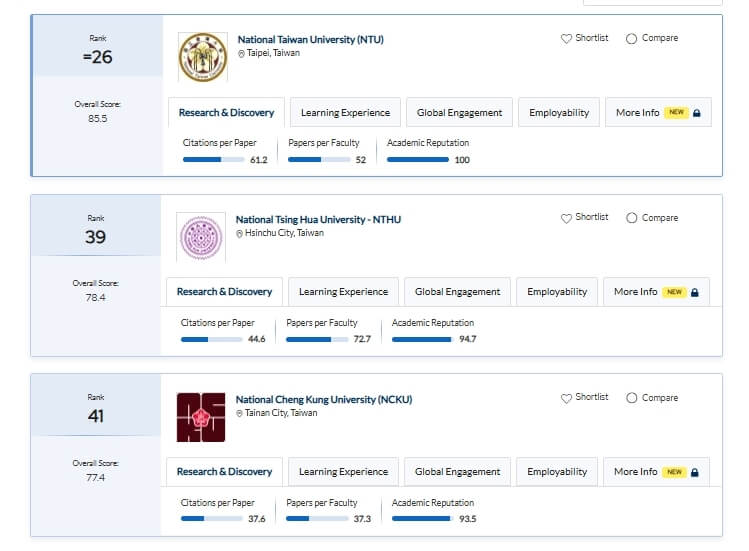Open the Learning Experience tab for NCKU
Image resolution: width=749 pixels, height=551 pixels.
point(343,472)
